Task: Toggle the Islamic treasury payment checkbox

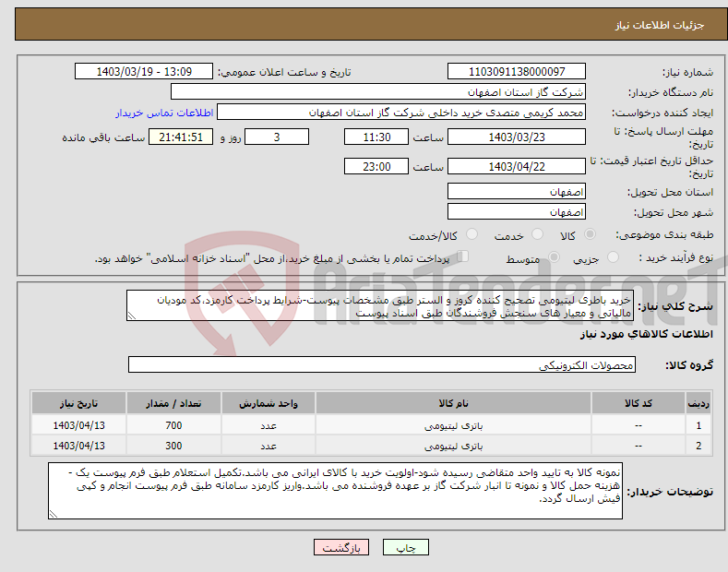Action: coord(463,256)
